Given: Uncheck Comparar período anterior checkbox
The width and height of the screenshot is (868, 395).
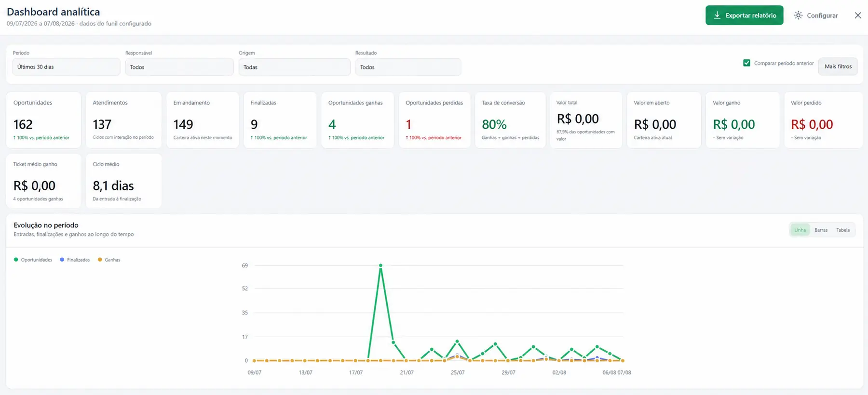Looking at the screenshot, I should 746,63.
